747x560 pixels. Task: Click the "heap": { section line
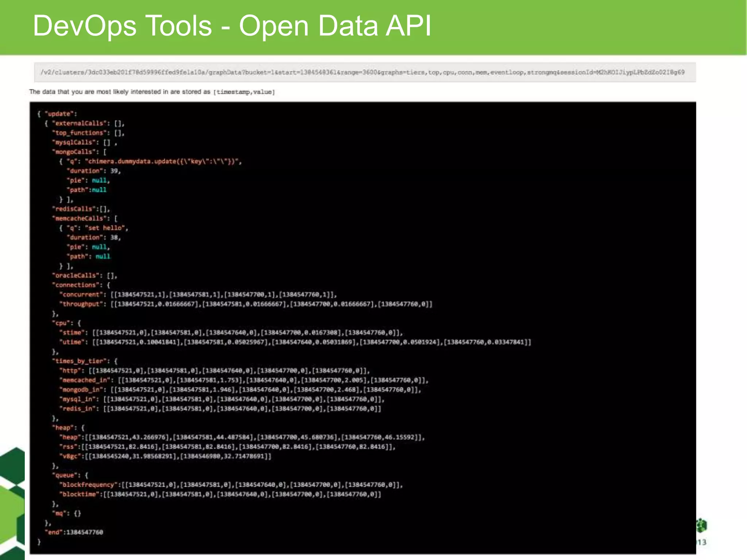(x=68, y=428)
